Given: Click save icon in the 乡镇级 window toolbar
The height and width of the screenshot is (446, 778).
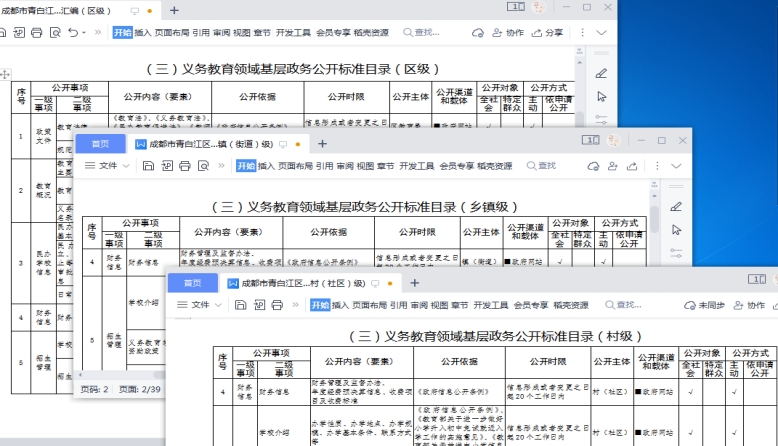Looking at the screenshot, I should 149,166.
